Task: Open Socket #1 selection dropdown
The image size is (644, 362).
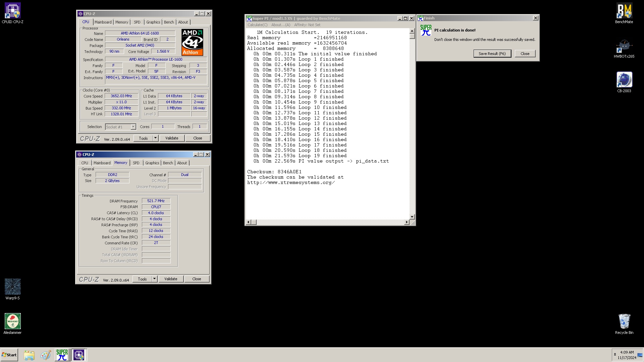Action: point(133,127)
